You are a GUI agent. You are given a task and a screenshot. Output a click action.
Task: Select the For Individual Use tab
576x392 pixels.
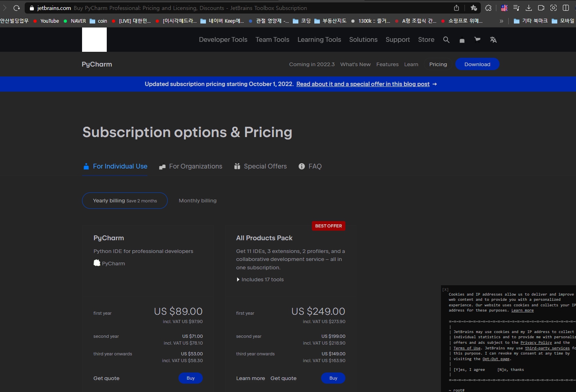pos(115,167)
